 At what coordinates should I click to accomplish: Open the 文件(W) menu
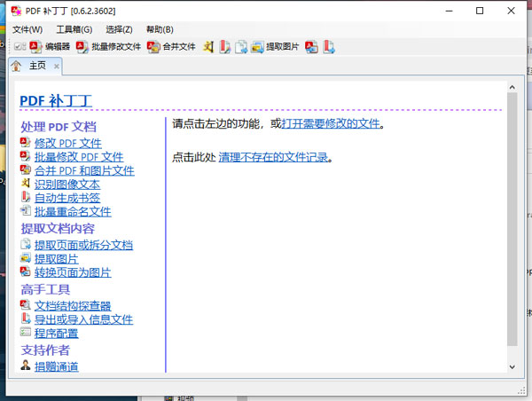pos(27,29)
